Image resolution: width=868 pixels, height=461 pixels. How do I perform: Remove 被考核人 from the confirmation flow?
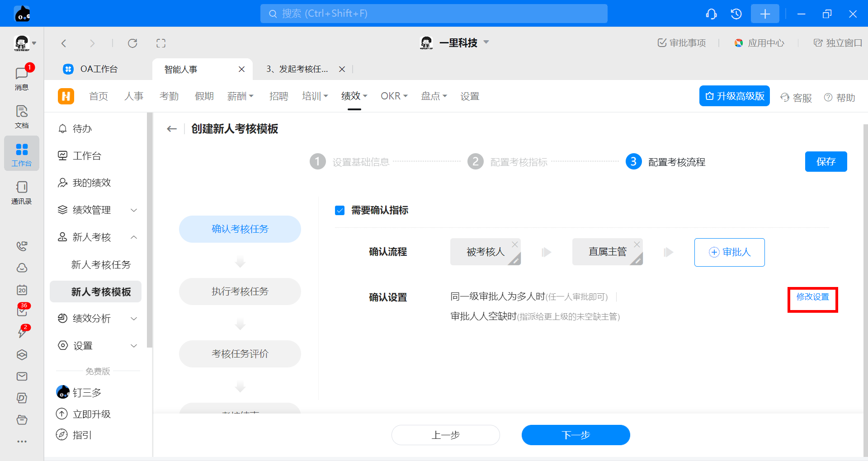pos(515,244)
